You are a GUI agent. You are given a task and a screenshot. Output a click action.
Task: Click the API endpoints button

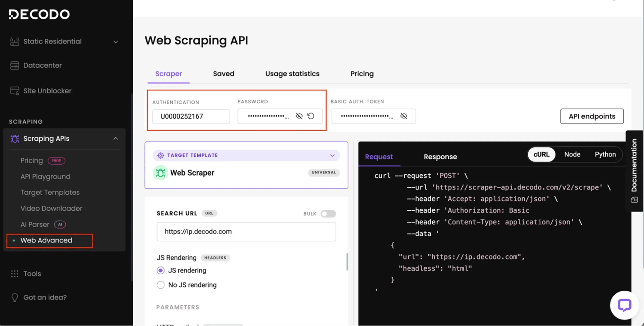[x=592, y=116]
